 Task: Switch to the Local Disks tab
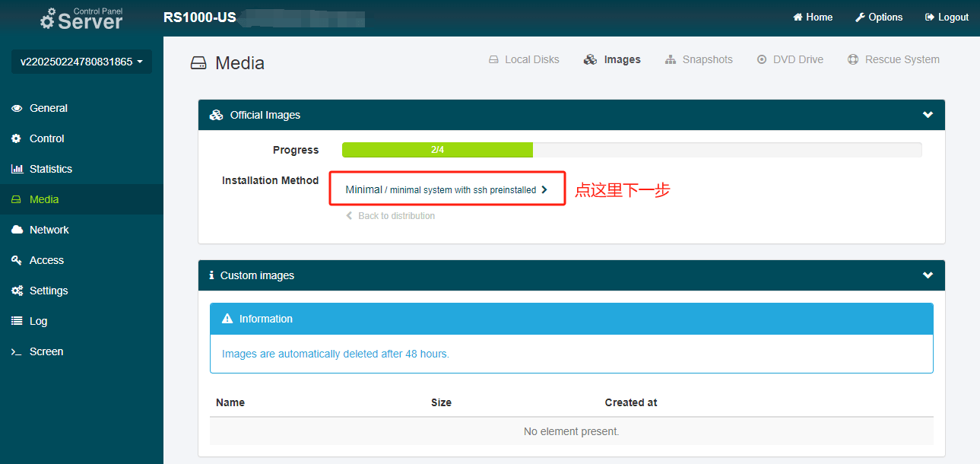524,59
